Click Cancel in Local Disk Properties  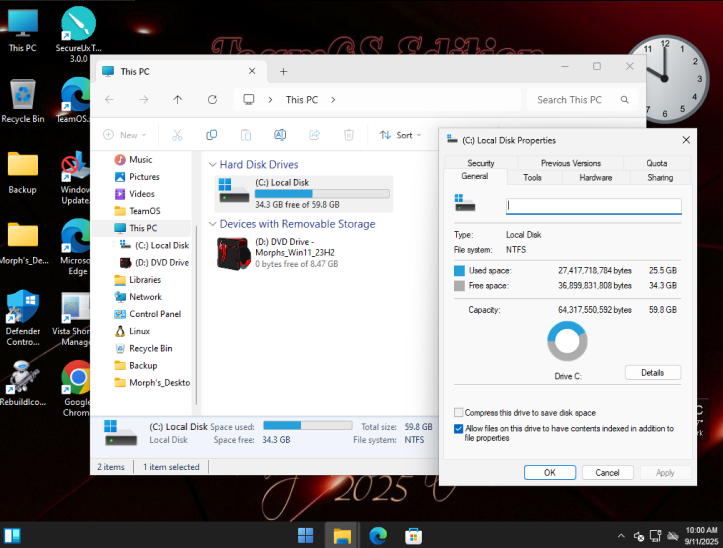tap(607, 472)
